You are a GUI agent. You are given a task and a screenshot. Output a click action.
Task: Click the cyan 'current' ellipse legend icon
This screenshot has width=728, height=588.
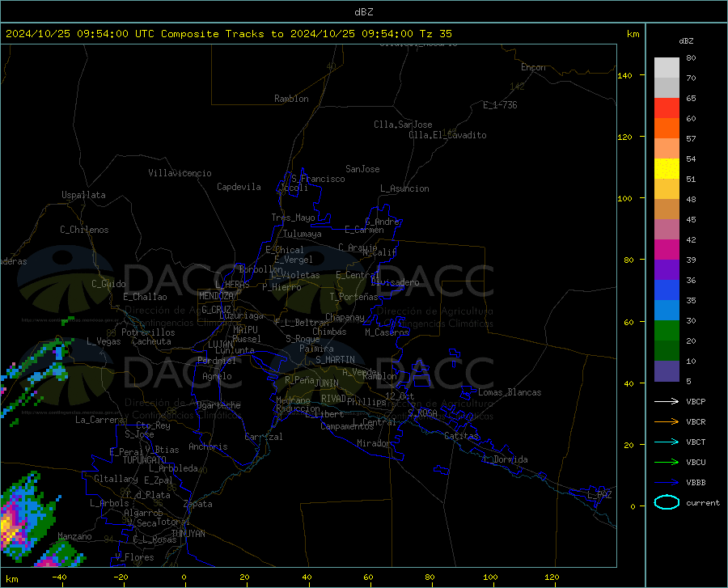(667, 502)
